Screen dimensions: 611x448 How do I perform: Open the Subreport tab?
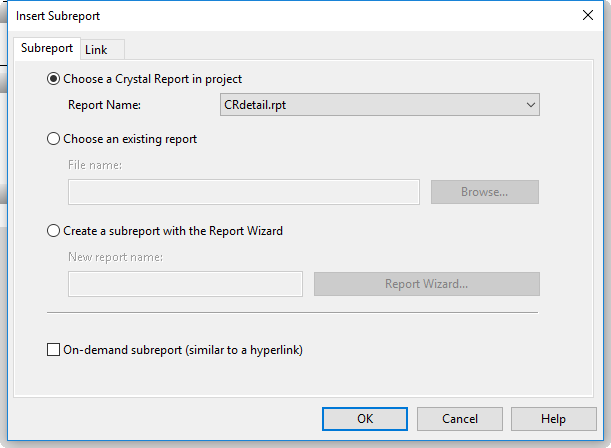[x=47, y=48]
